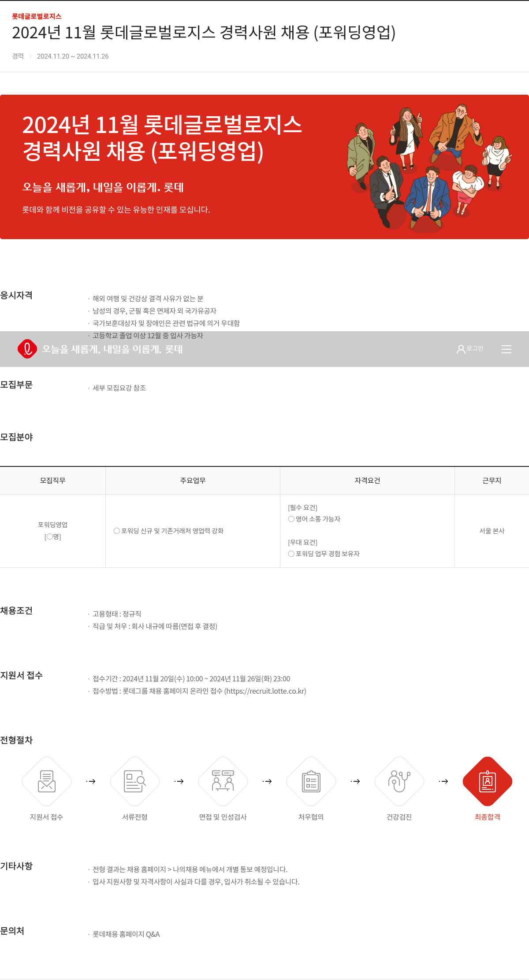This screenshot has width=529, height=980.
Task: Click the 응시자격 section heading
Action: click(16, 295)
